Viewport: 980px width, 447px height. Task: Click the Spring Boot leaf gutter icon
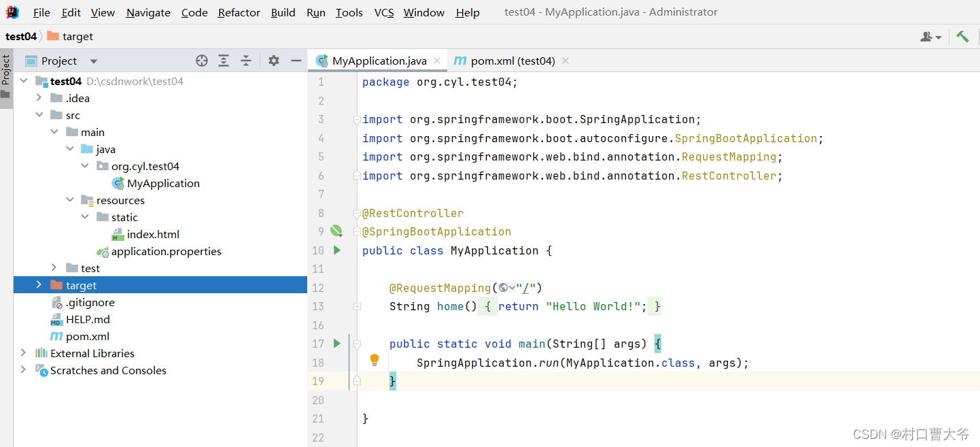[x=336, y=231]
